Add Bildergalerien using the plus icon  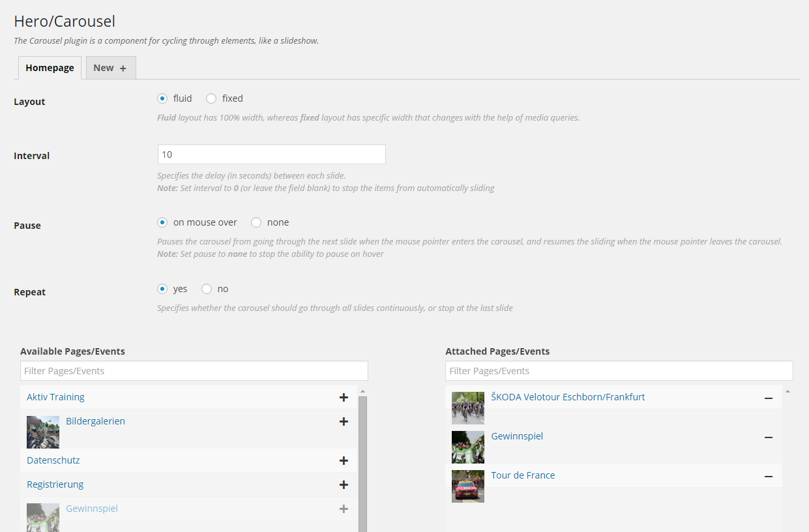pos(344,422)
